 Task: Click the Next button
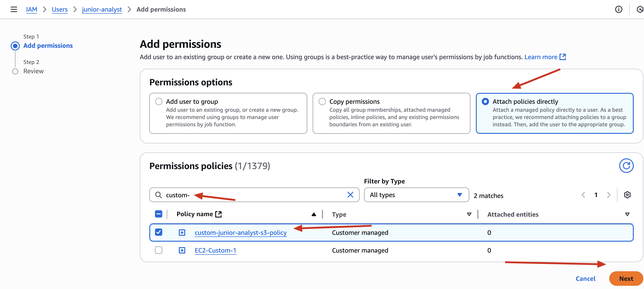626,278
